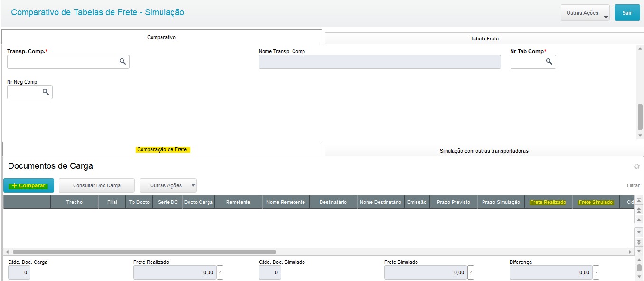Click the Frete Realizado column header
This screenshot has width=644, height=281.
(x=549, y=202)
